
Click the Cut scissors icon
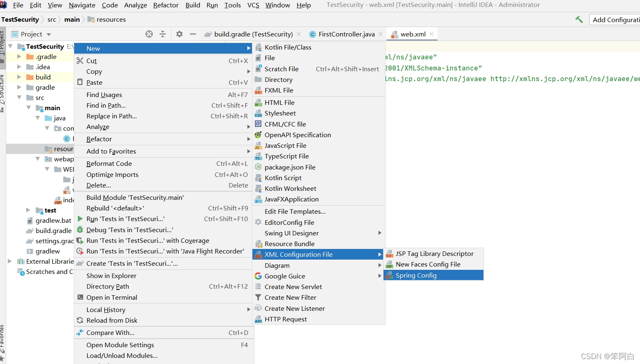80,61
